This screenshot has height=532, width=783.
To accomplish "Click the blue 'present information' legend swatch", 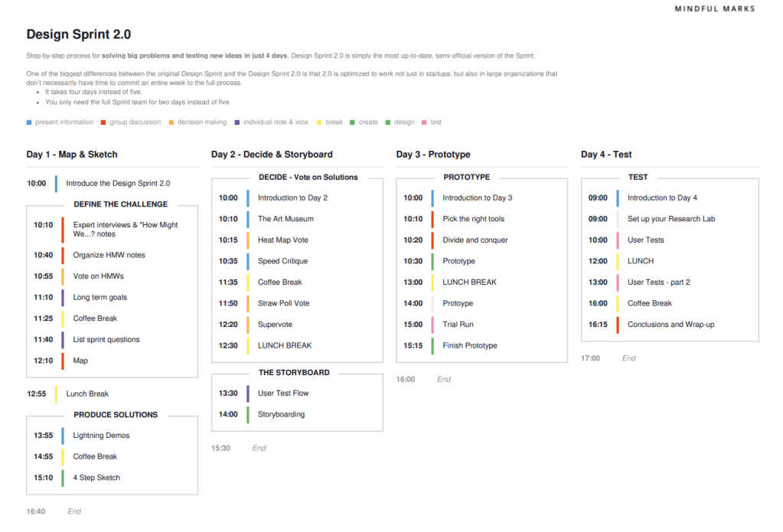I will click(x=29, y=122).
